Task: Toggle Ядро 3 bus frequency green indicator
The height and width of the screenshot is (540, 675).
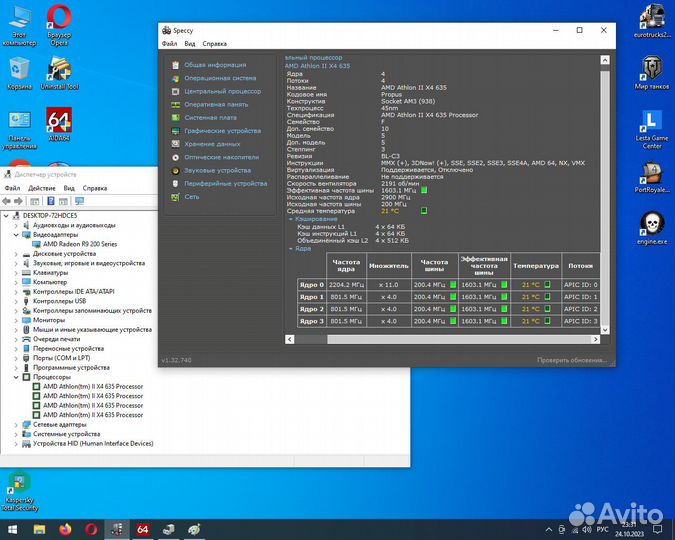Action: pos(453,321)
